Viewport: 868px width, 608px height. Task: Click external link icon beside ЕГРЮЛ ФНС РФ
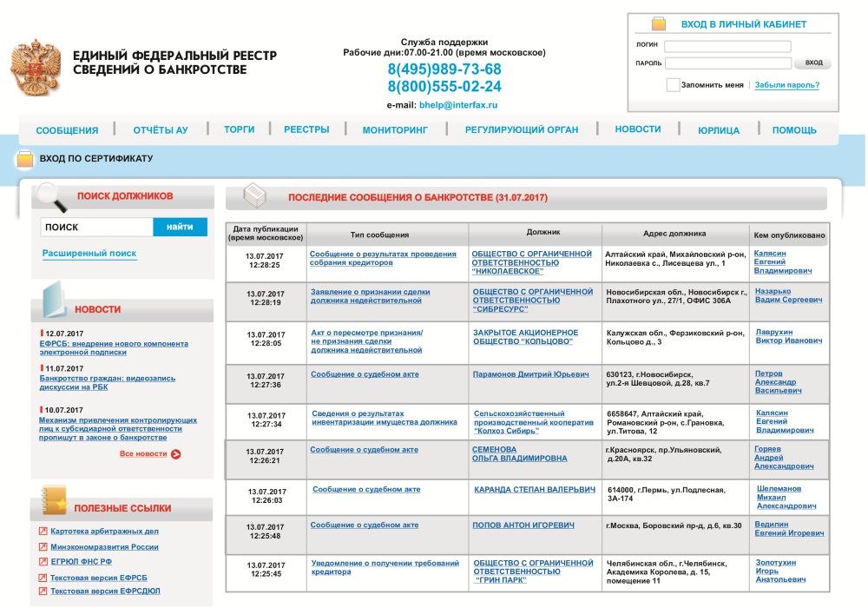43,561
